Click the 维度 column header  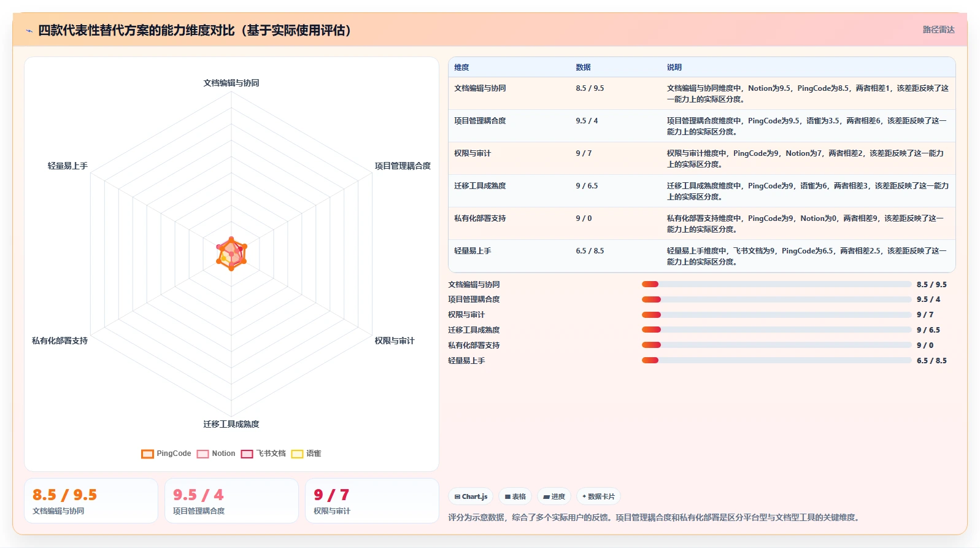coord(461,68)
